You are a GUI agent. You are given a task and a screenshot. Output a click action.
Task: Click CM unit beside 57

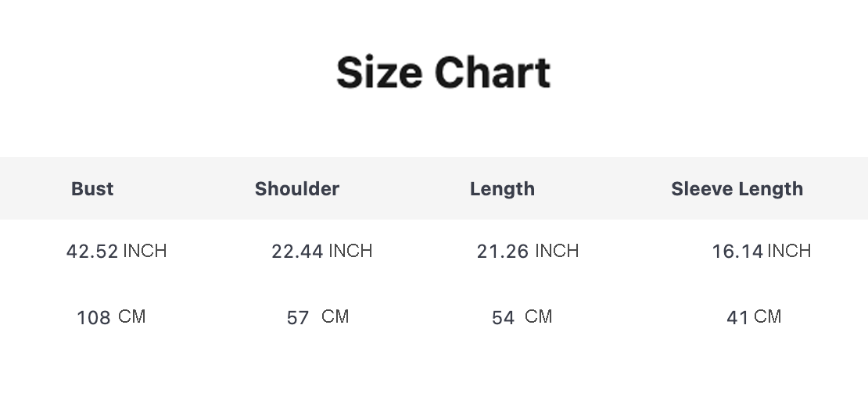point(335,316)
